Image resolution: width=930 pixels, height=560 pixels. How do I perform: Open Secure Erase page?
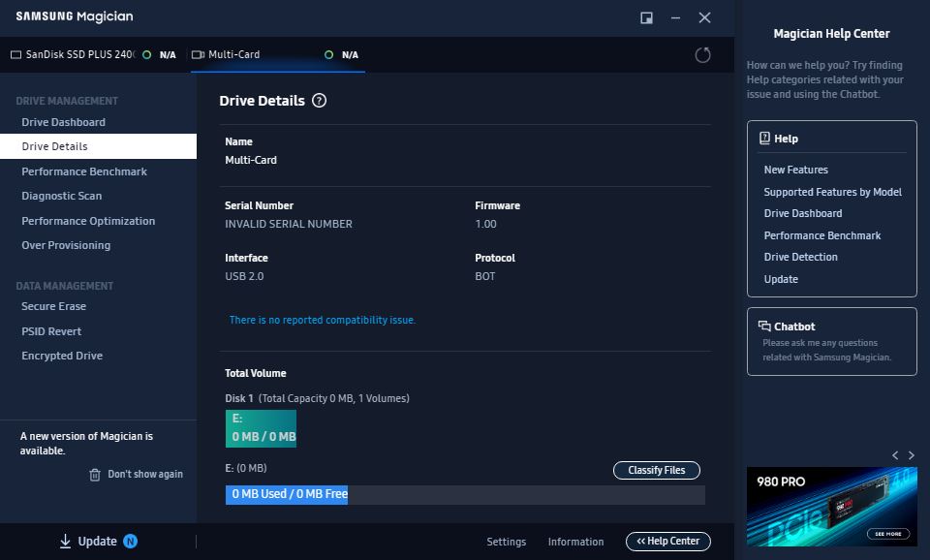pyautogui.click(x=54, y=306)
